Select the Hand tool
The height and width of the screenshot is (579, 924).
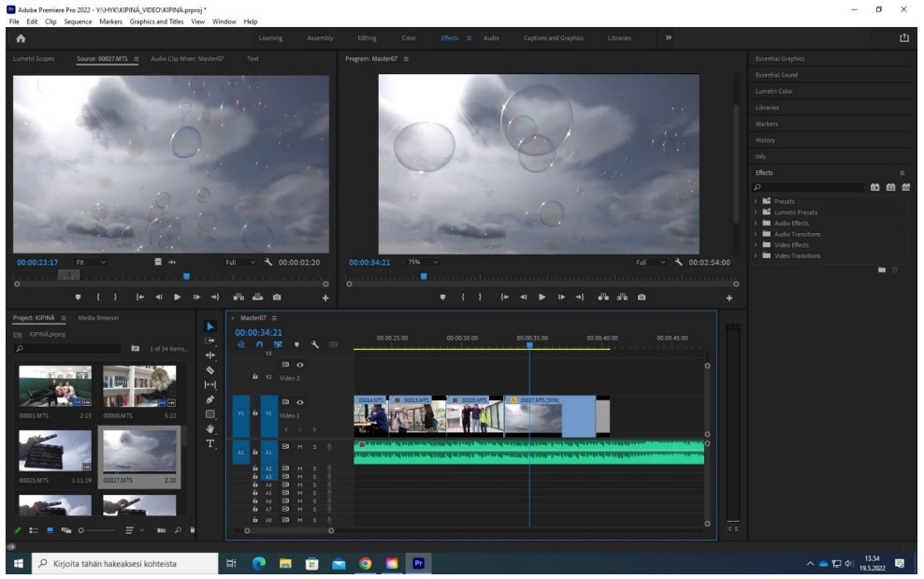pos(210,428)
